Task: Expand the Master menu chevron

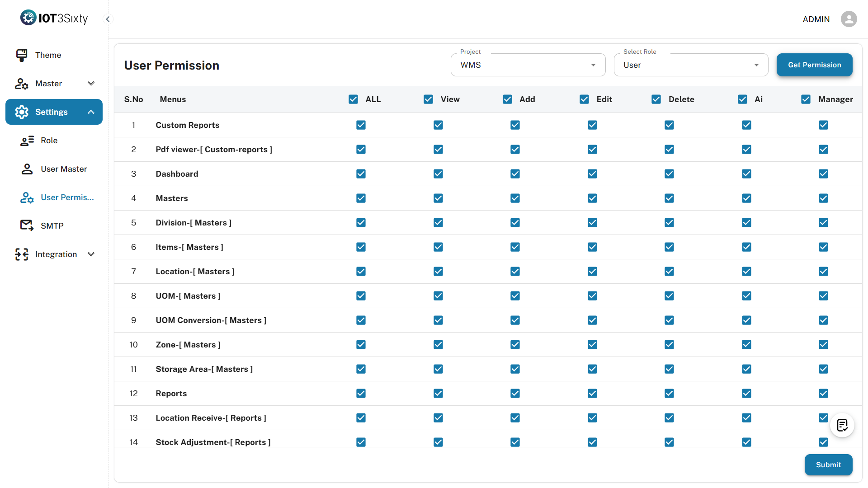Action: [91, 84]
